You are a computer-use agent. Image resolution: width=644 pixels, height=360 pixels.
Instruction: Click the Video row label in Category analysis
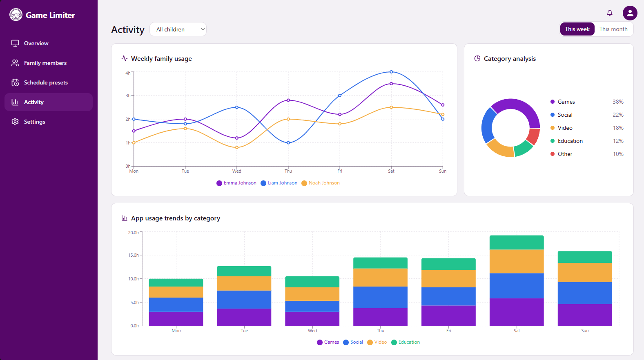pyautogui.click(x=565, y=128)
